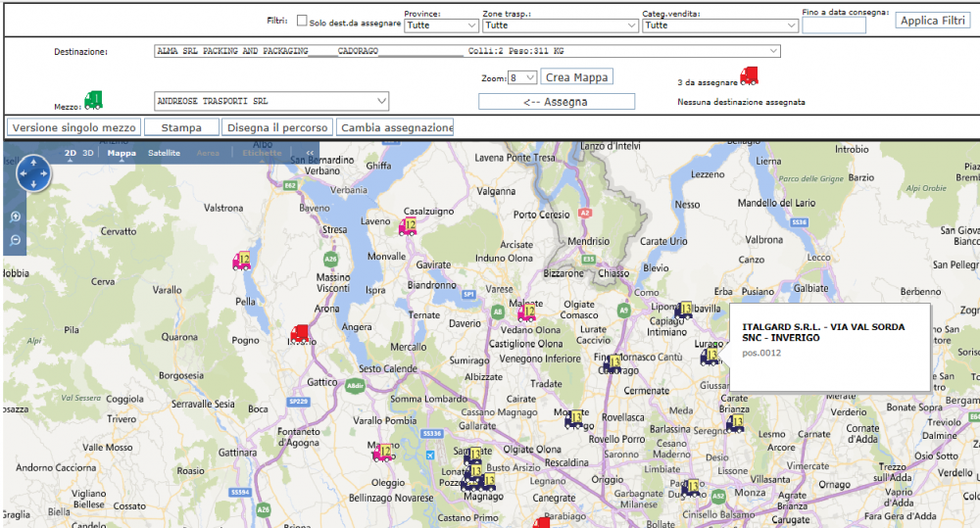This screenshot has width=980, height=528.
Task: Click the Disegna il percorso button
Action: 277,127
